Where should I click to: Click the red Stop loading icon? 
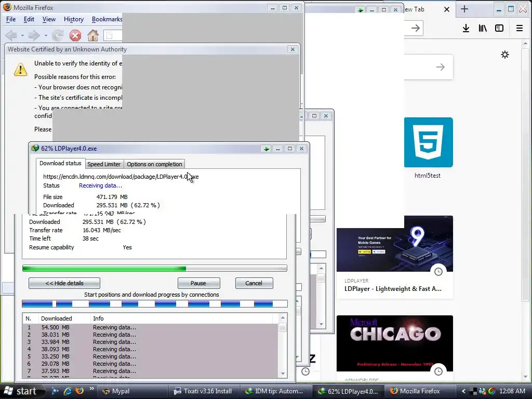75,35
